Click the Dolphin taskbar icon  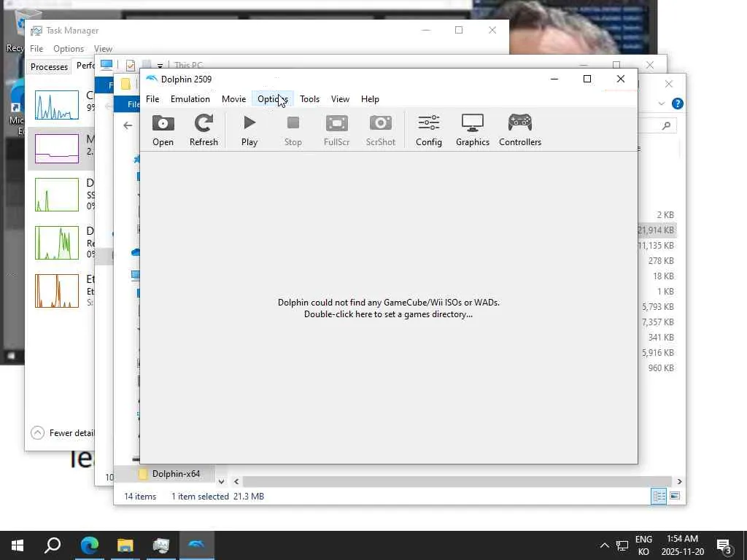pos(197,545)
